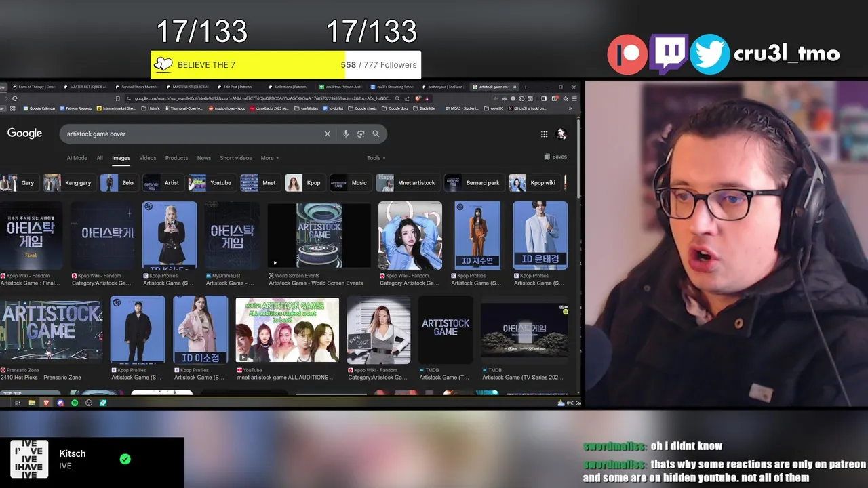This screenshot has height=488, width=868.
Task: Open new browser tab with plus
Action: [x=525, y=87]
